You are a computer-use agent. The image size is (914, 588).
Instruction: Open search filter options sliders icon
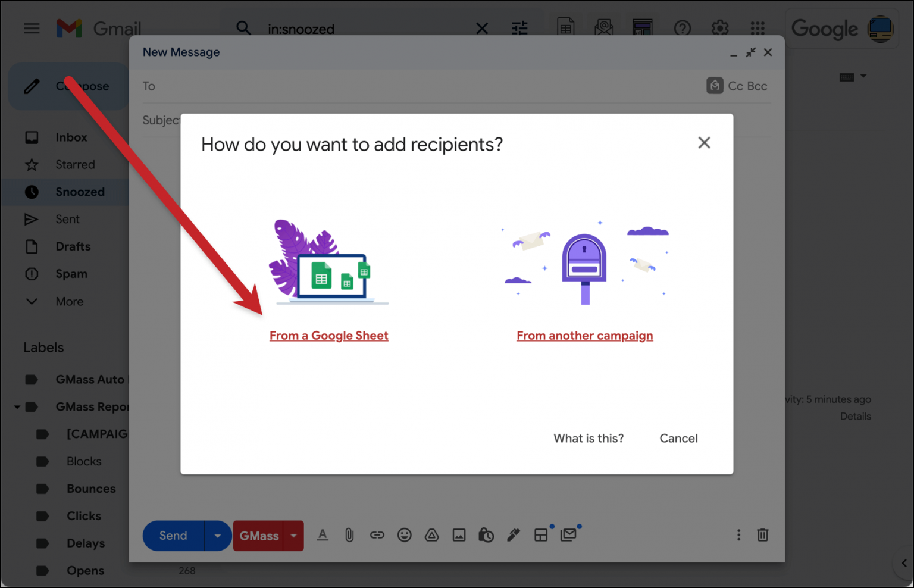click(x=519, y=28)
